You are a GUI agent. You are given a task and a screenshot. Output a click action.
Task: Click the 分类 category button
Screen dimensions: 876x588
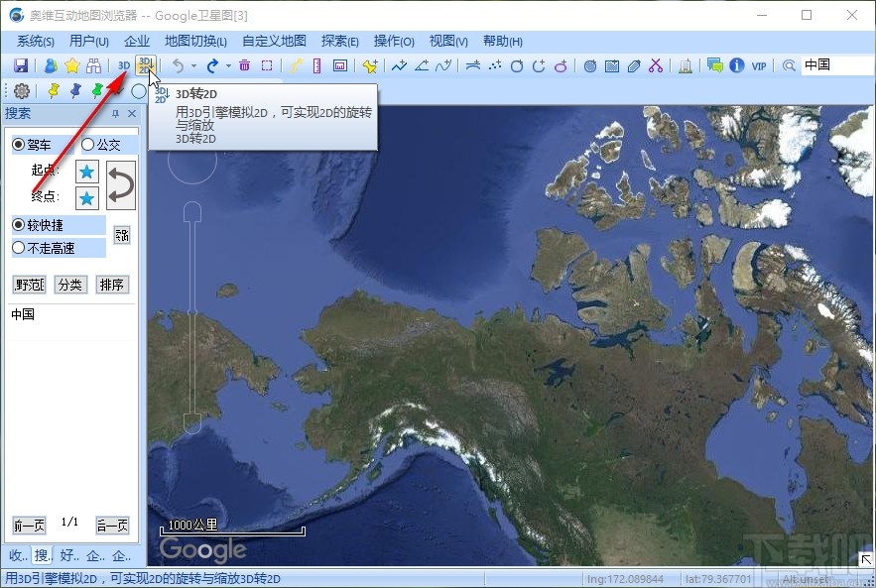click(70, 285)
